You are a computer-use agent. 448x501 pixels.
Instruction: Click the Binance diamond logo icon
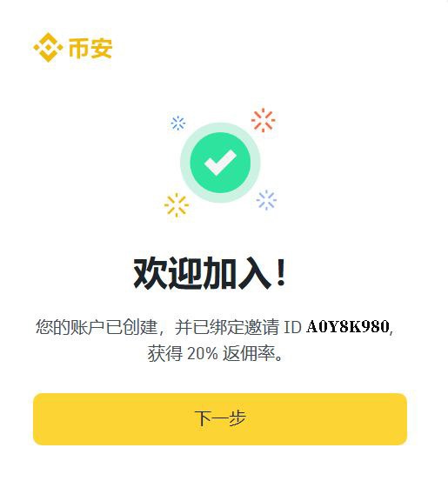(48, 47)
